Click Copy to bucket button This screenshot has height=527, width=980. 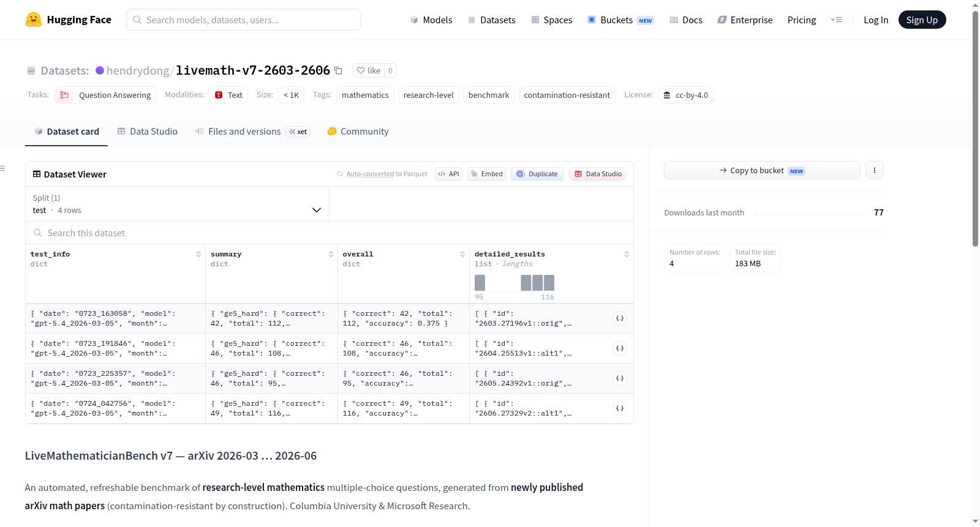click(x=762, y=170)
